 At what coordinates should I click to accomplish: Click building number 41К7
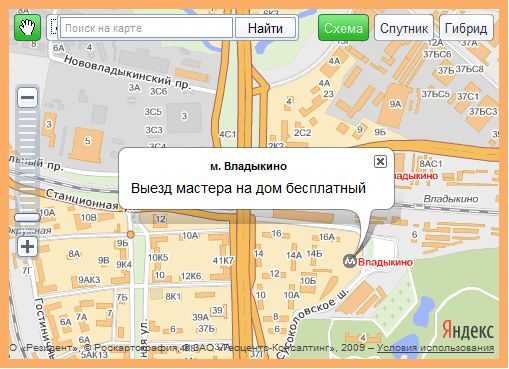pyautogui.click(x=223, y=260)
